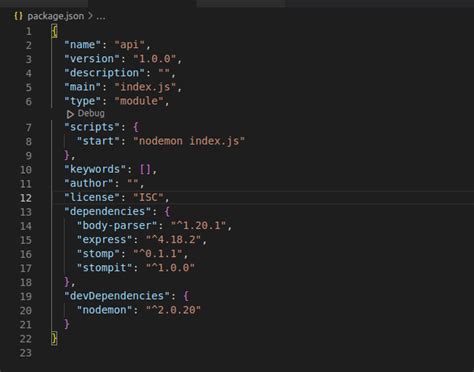Image resolution: width=474 pixels, height=372 pixels.
Task: Click the "^4.18.2" version value
Action: coord(173,240)
